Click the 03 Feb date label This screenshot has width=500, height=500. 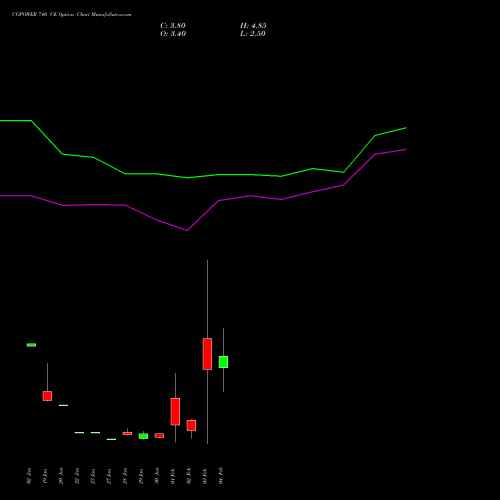(205, 476)
